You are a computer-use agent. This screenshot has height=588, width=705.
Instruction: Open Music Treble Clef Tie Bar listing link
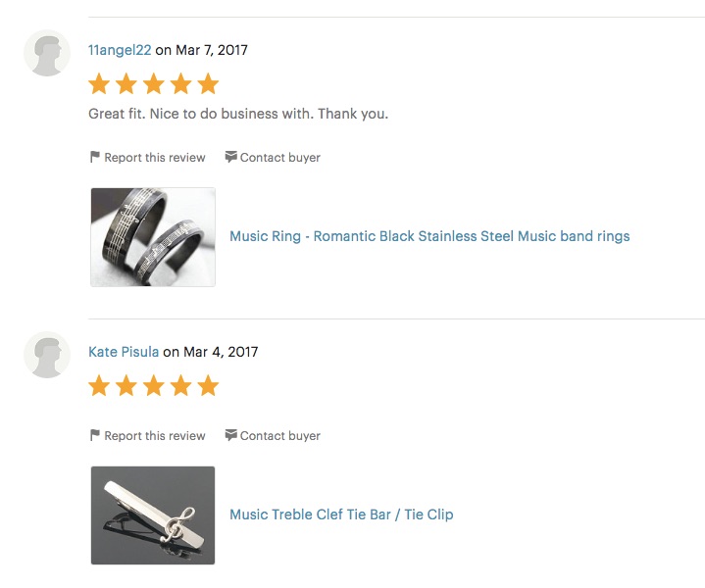[341, 514]
